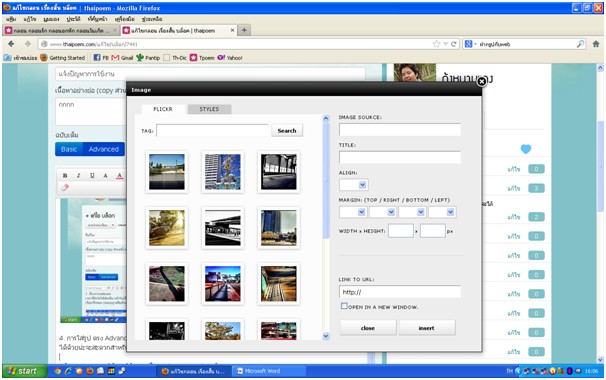
Task: Enable Open in a new window checkbox
Action: 344,306
